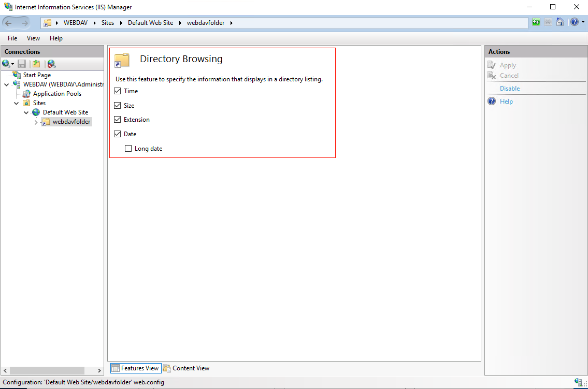The width and height of the screenshot is (588, 389).
Task: Open the Help menu
Action: pyautogui.click(x=56, y=38)
